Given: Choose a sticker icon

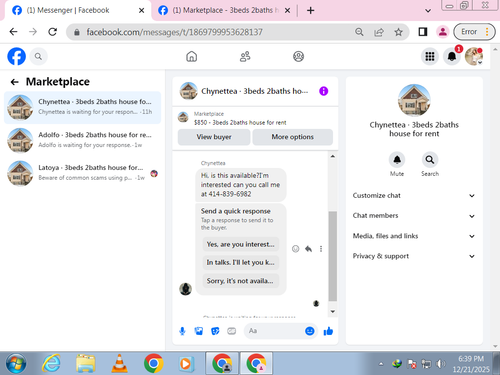Looking at the screenshot, I should point(215,331).
